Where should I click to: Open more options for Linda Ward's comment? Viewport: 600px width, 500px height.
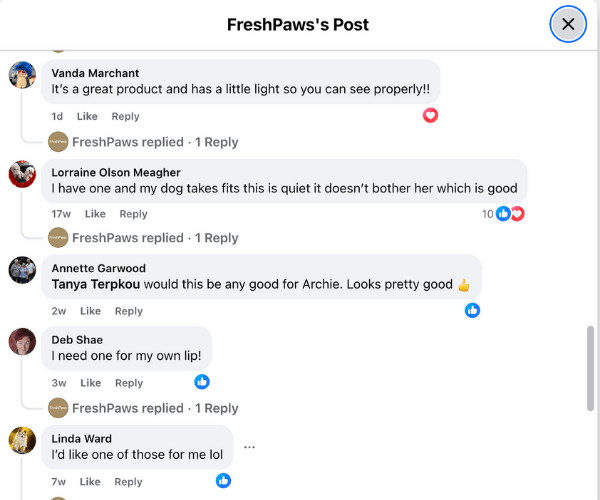249,447
